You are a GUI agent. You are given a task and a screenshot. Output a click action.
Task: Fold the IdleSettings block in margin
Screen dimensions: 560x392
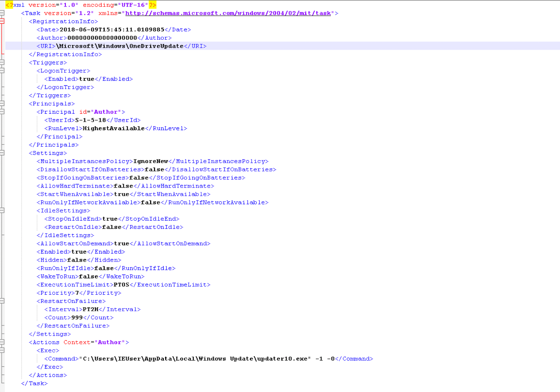2,211
